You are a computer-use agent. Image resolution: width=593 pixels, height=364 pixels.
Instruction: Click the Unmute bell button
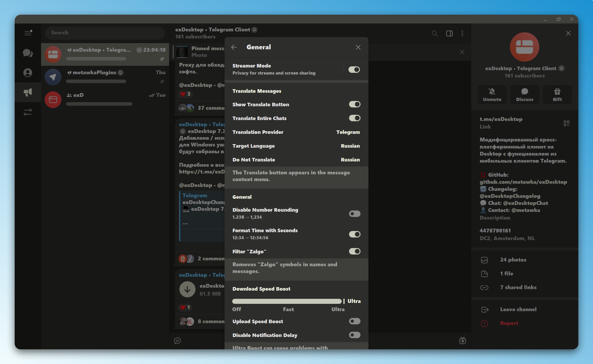click(x=492, y=95)
